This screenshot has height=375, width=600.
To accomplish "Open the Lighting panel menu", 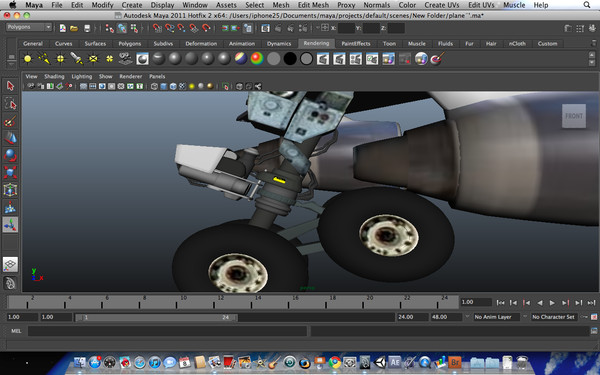I will pyautogui.click(x=82, y=77).
